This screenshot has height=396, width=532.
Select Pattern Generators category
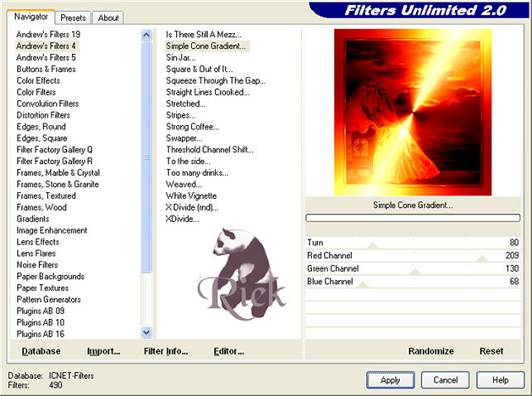tap(49, 299)
